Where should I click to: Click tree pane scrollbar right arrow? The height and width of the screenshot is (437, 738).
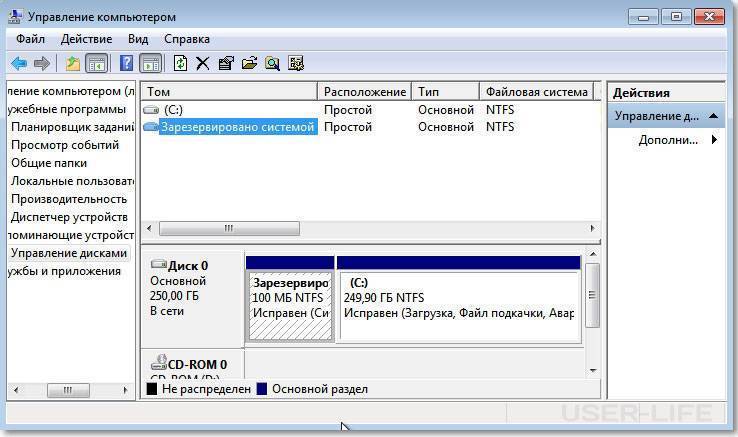coord(125,390)
